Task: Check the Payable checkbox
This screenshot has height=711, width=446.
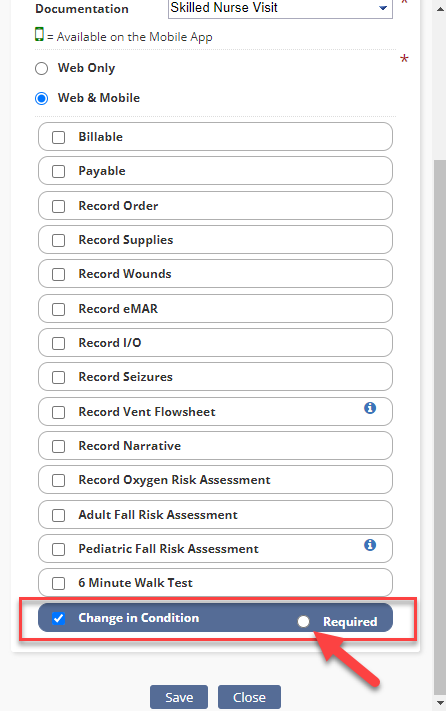Action: tap(58, 171)
